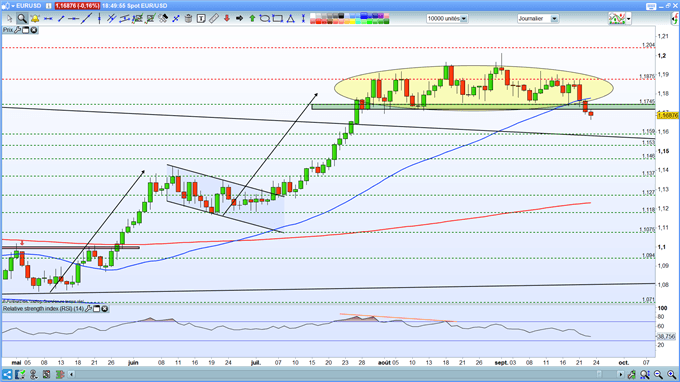Click the trash bin delete icon
680x382 pixels.
pyautogui.click(x=188, y=19)
